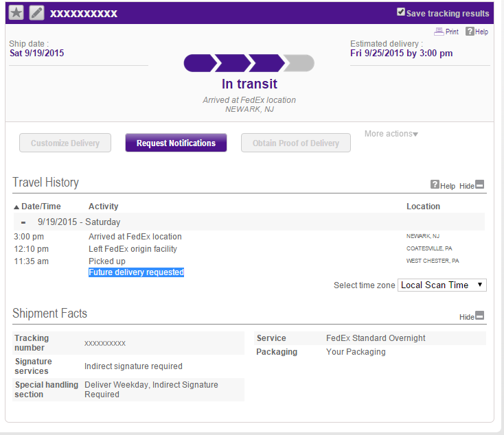Click the 'Picked up' activity entry
The image size is (504, 435).
click(107, 261)
